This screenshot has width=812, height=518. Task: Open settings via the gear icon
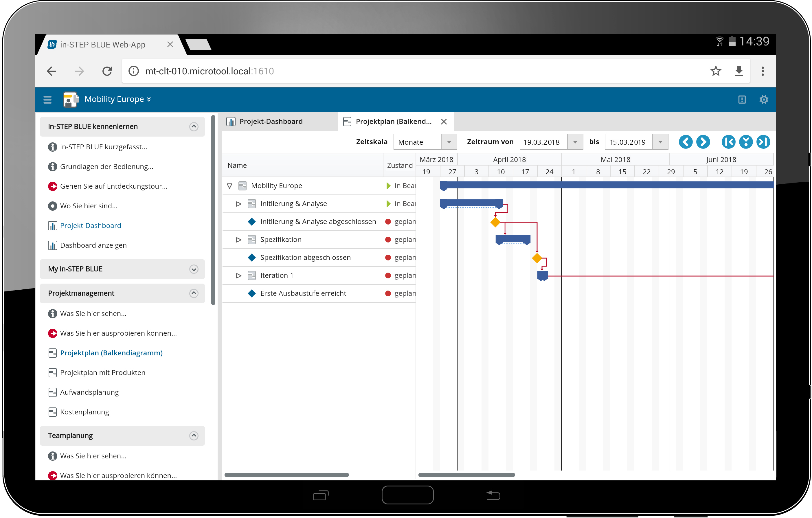tap(764, 99)
